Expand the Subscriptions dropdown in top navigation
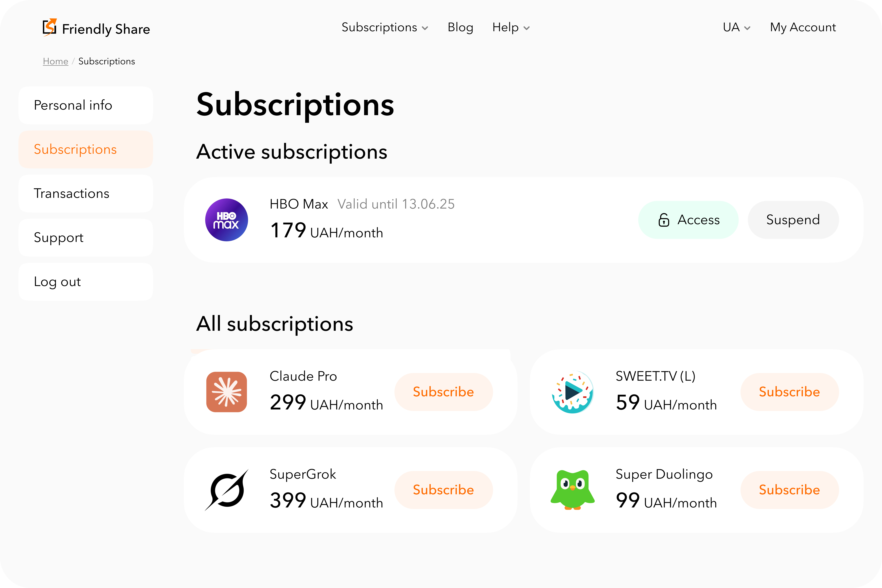The image size is (882, 588). pos(385,27)
